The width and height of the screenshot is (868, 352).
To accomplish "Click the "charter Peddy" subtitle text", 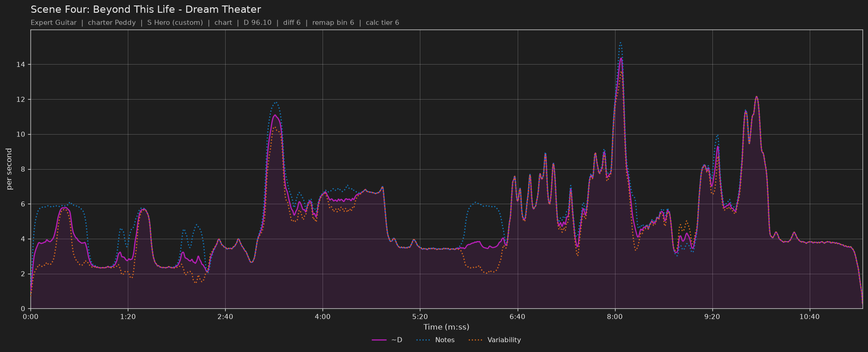I will 112,23.
